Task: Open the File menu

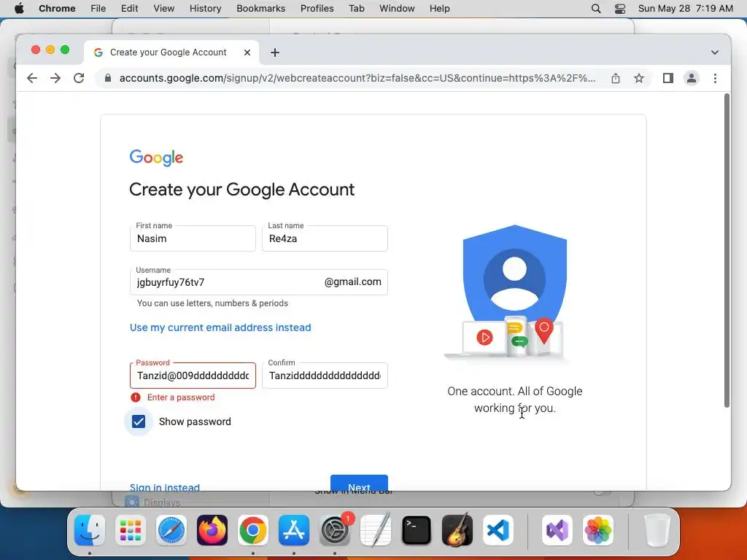Action: click(x=98, y=9)
